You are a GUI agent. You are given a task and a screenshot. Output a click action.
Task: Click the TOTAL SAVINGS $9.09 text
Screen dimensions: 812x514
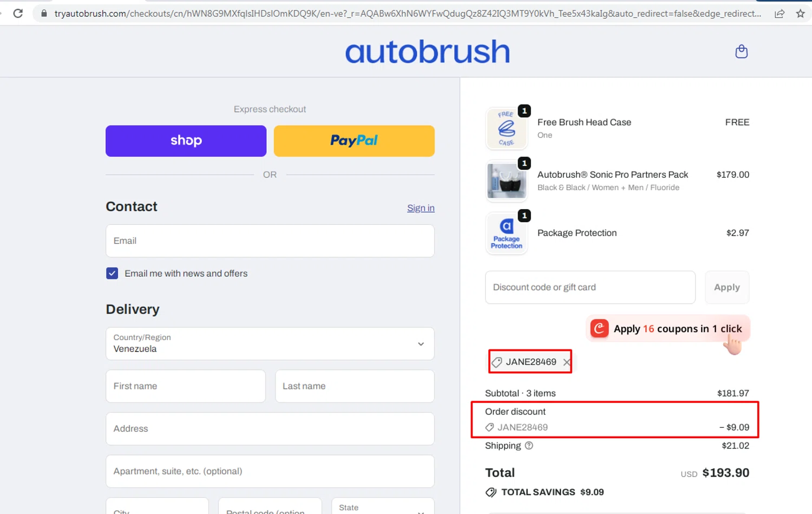552,492
